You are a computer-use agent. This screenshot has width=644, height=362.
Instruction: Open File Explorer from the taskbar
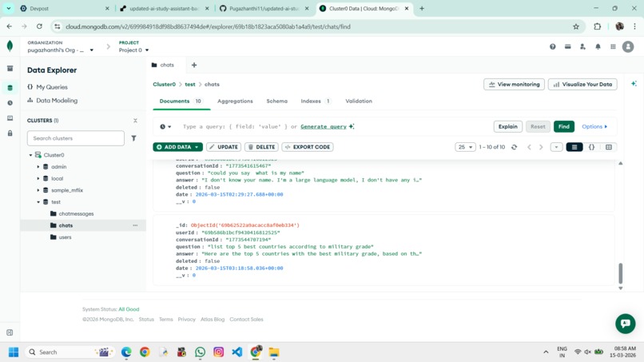[x=274, y=352]
